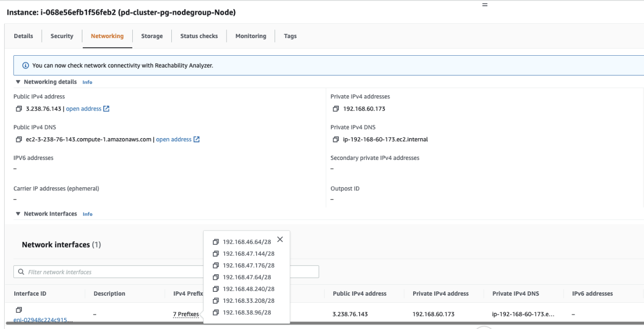This screenshot has height=329, width=644.
Task: Open the 7 Prefixes list
Action: (186, 314)
